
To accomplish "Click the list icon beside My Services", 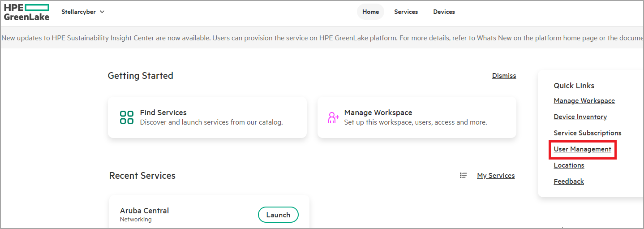I will coord(464,176).
